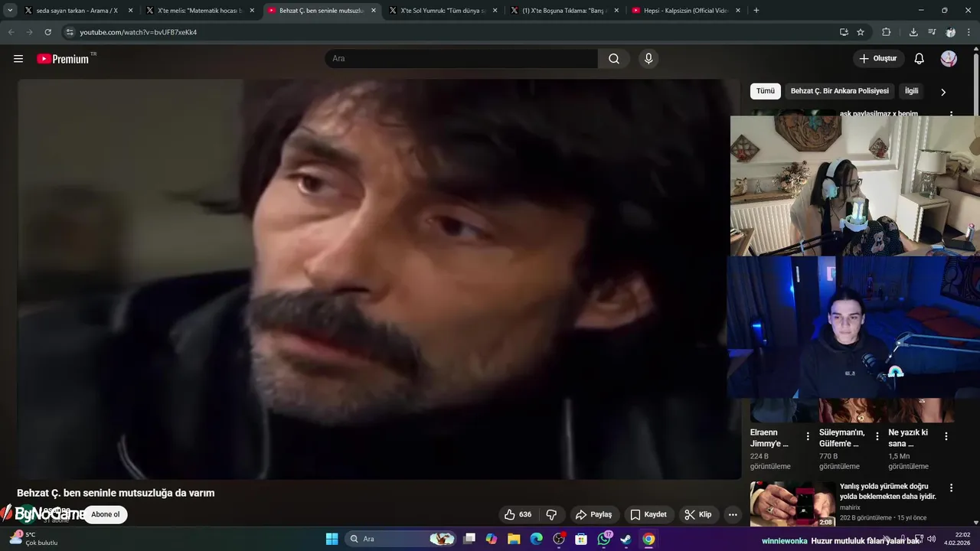
Task: Open weather widget showing 5°C
Action: (x=34, y=539)
